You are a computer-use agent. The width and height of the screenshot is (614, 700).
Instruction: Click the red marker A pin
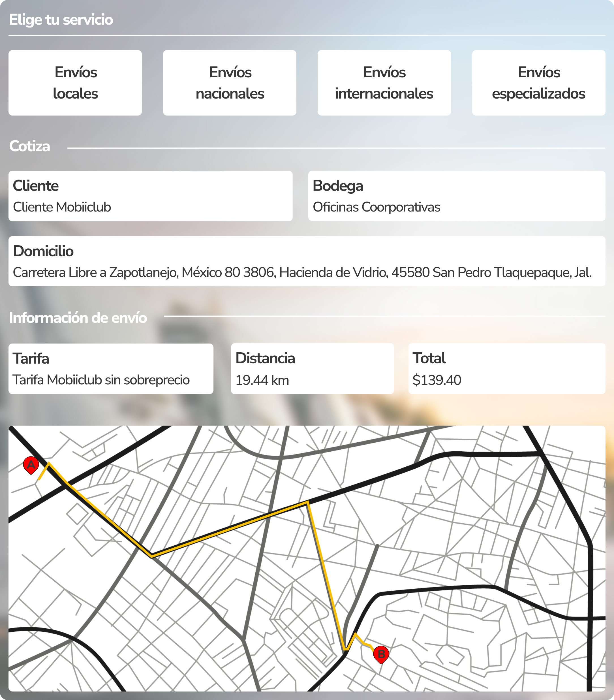click(x=31, y=465)
